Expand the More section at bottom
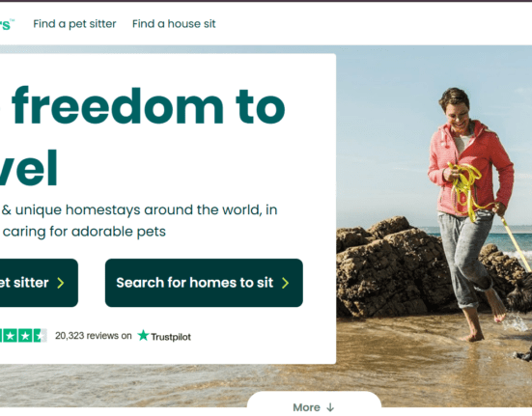 [314, 405]
